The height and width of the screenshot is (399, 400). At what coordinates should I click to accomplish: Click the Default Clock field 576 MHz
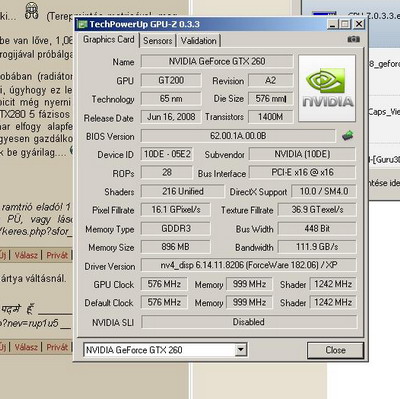click(164, 302)
